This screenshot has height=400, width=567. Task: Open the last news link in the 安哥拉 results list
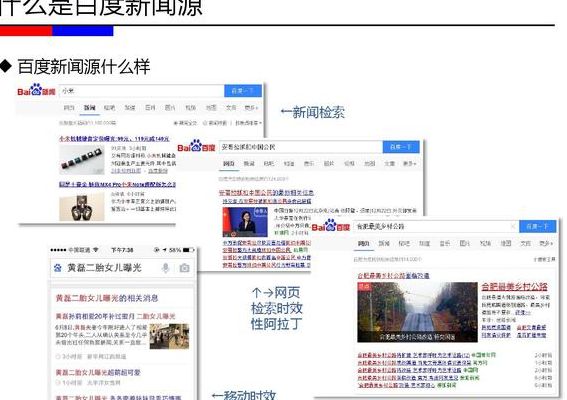coord(267,265)
